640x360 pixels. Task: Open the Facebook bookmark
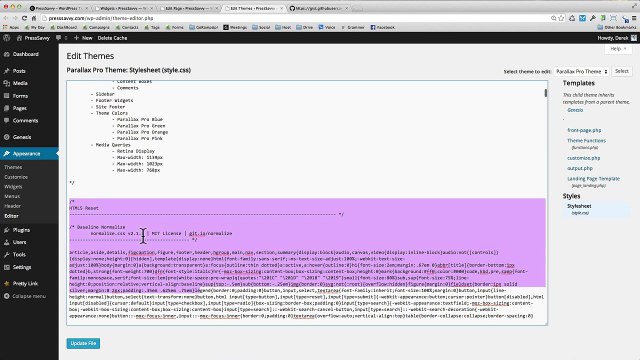[x=382, y=27]
